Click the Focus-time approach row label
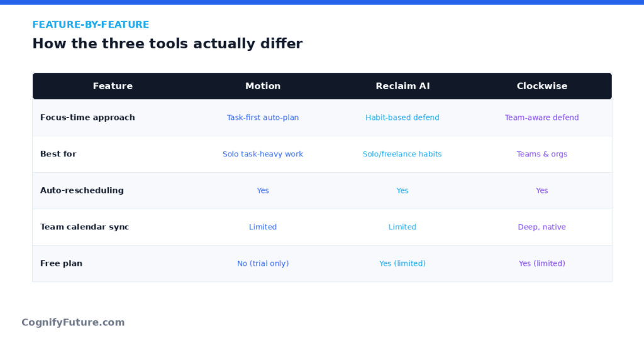The height and width of the screenshot is (338, 644). click(87, 117)
